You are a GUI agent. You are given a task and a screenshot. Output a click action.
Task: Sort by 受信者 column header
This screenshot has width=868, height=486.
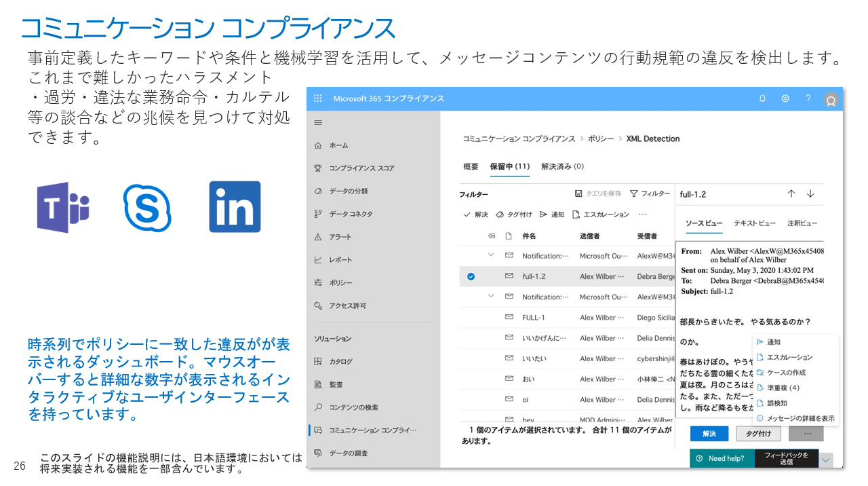pyautogui.click(x=648, y=236)
